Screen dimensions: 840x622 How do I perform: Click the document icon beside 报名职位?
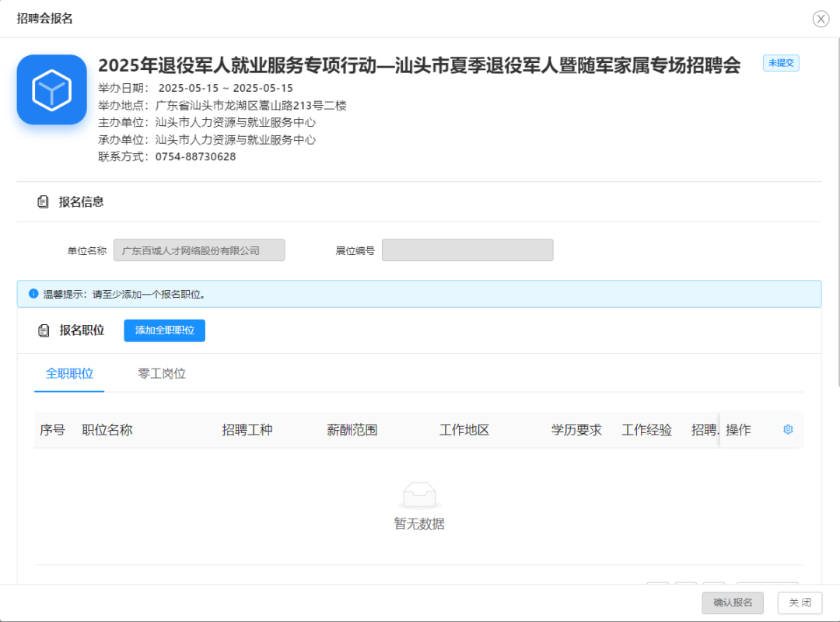[x=44, y=330]
